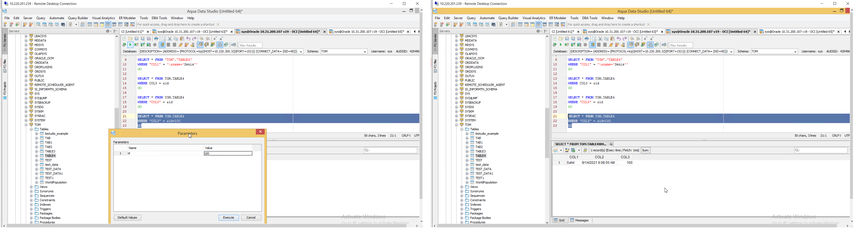Click the Cut scissors icon in right editor toolbar

600,39
